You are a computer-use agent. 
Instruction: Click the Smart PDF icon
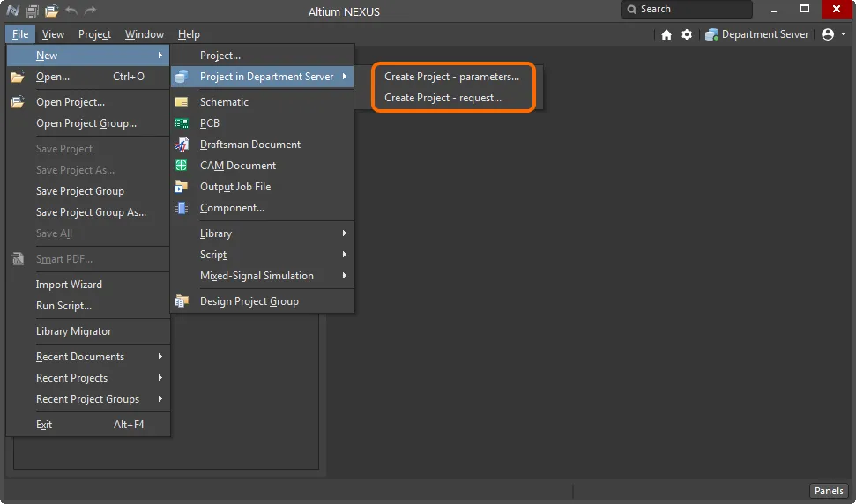18,259
